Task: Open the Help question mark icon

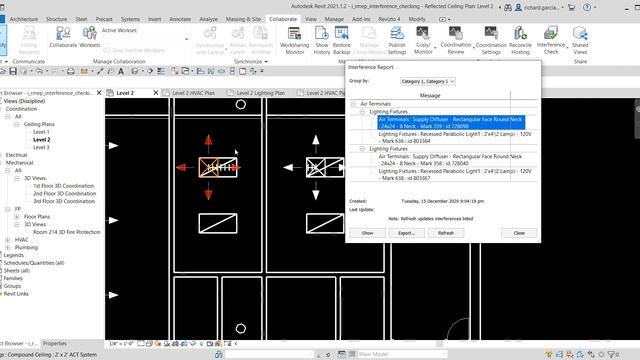Action: coord(587,7)
